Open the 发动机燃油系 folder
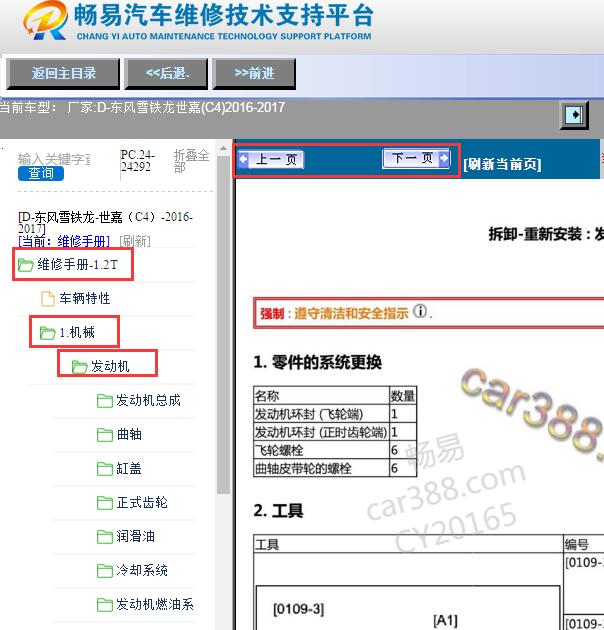Screen dimensions: 604x630 (x=155, y=604)
